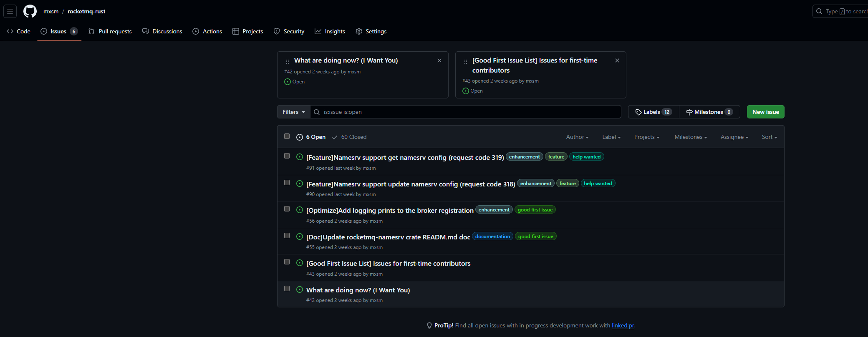Open the Issues tab
The width and height of the screenshot is (868, 337).
[x=59, y=31]
